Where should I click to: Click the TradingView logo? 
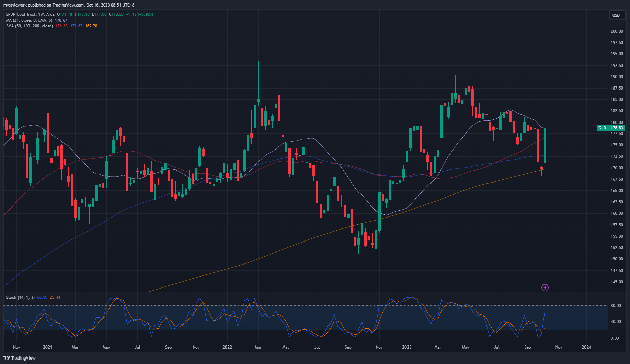click(x=20, y=358)
